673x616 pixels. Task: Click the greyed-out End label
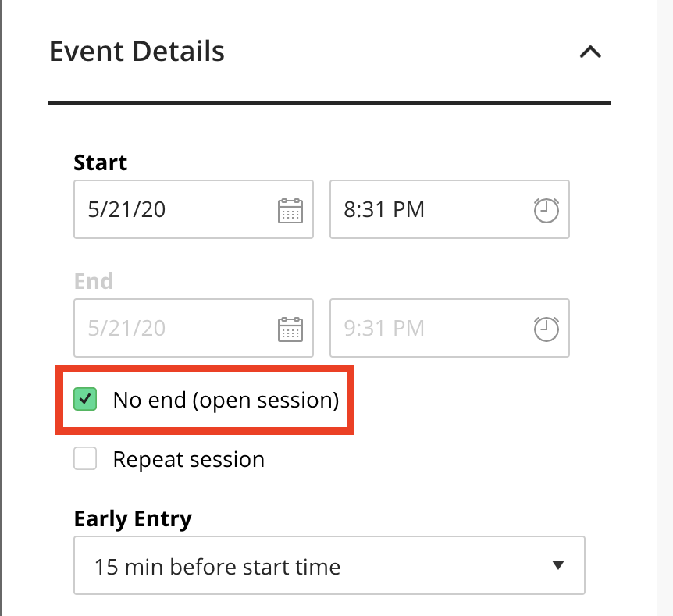(93, 282)
